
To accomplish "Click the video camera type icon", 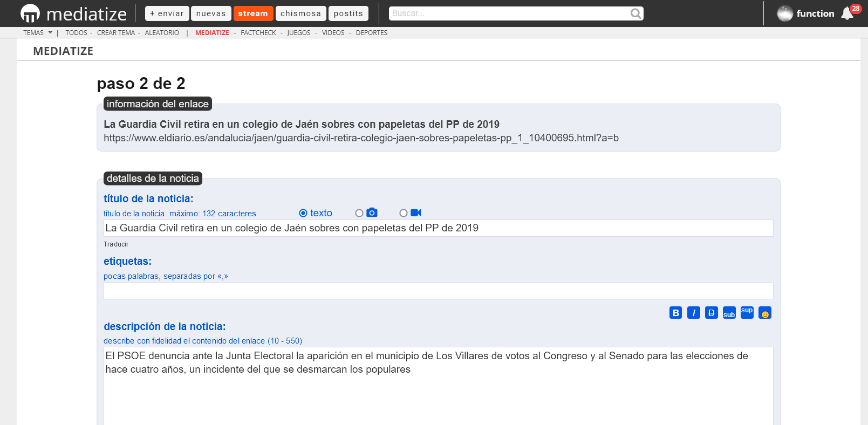I will pos(415,212).
